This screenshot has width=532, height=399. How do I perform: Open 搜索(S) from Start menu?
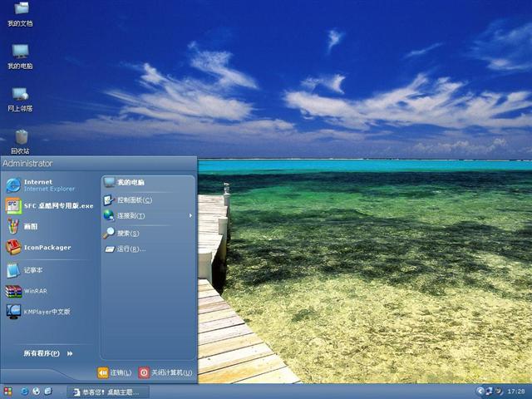pyautogui.click(x=127, y=234)
